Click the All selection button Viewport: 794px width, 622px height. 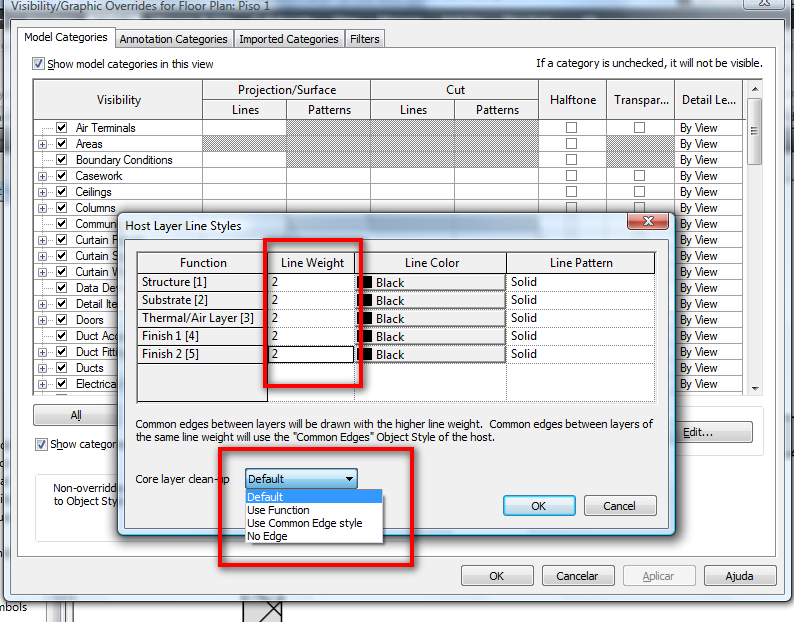tap(76, 415)
